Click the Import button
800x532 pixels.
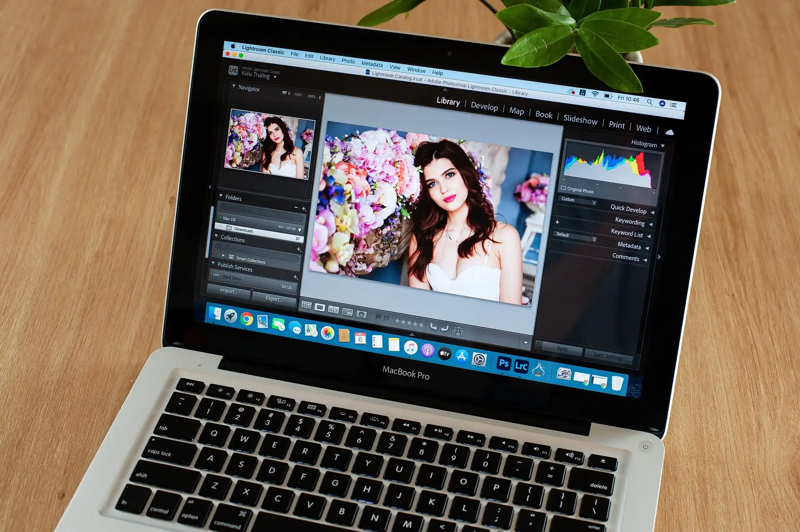click(x=227, y=289)
